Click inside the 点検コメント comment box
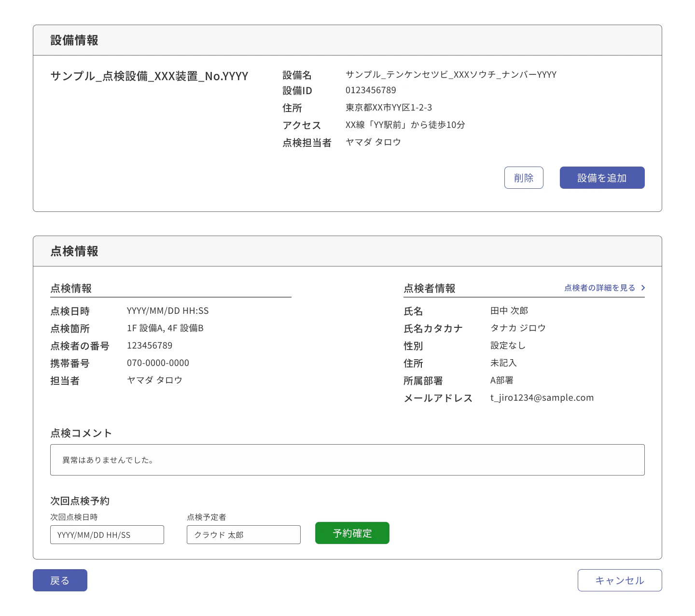The height and width of the screenshot is (616, 695). click(x=347, y=460)
